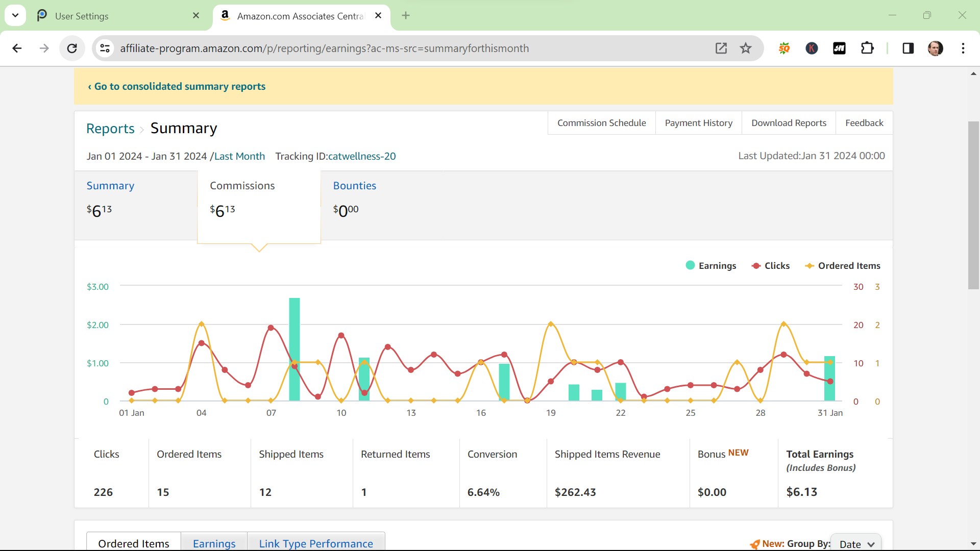The image size is (980, 551).
Task: Change tracking ID catwellness-20
Action: [362, 156]
